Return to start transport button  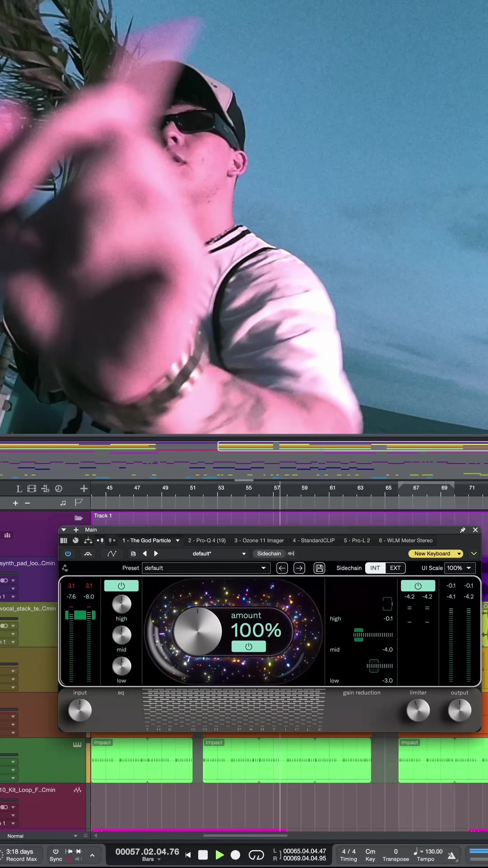(188, 855)
